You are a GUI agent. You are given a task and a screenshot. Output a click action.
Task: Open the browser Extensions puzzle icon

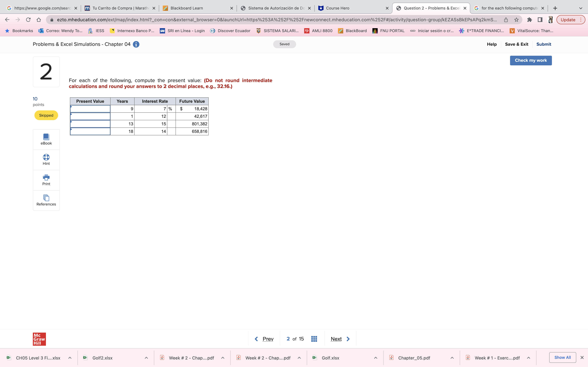[x=530, y=20]
